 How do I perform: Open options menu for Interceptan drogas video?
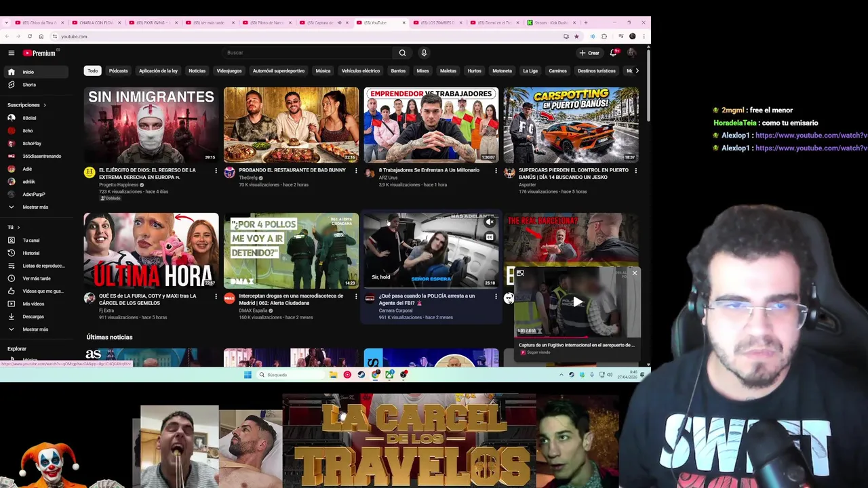pos(356,297)
